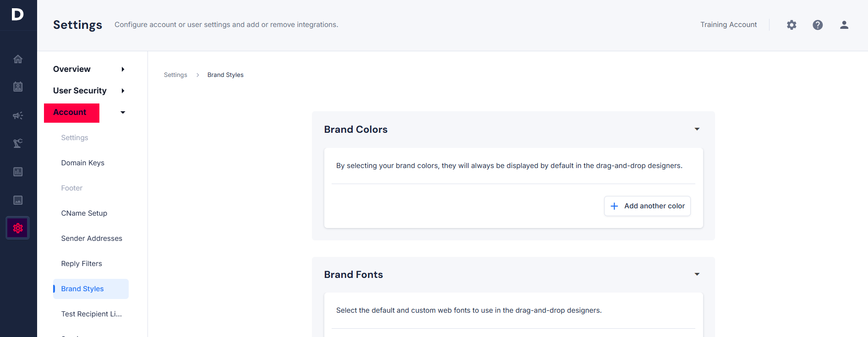Click the Brand Fonts heading

(x=354, y=275)
